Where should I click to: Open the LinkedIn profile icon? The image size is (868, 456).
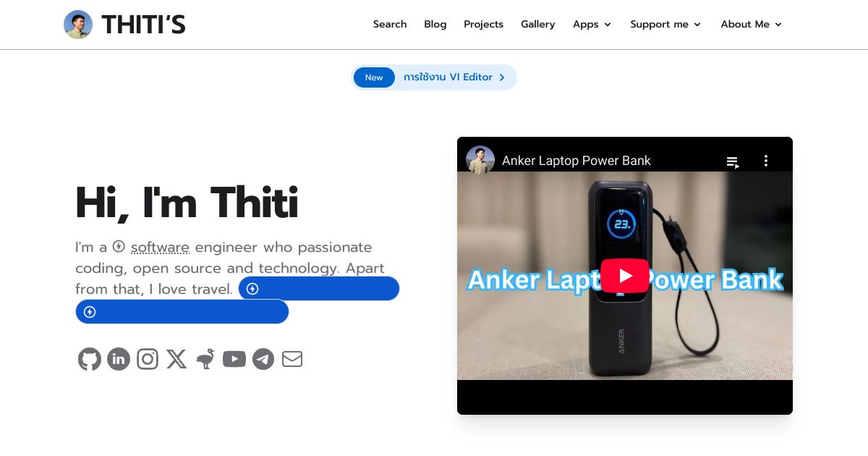(x=119, y=359)
